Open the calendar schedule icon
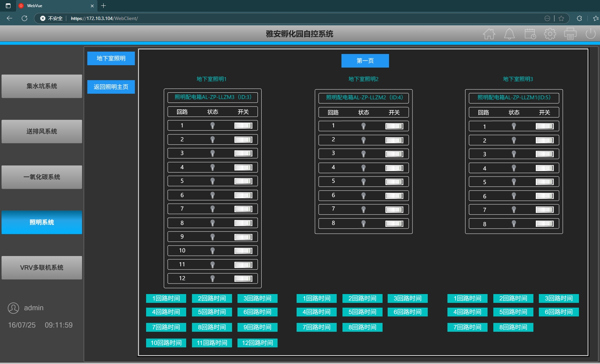Image resolution: width=600 pixels, height=364 pixels. tap(530, 34)
